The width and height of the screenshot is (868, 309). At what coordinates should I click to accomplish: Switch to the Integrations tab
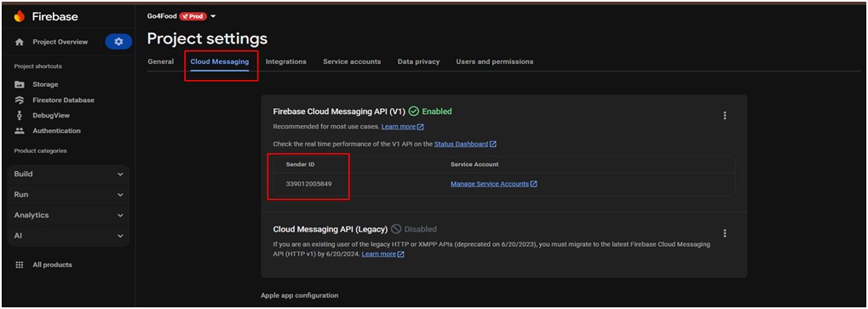coord(285,61)
